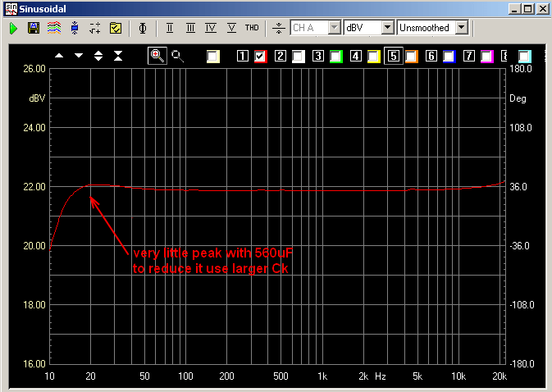Image resolution: width=552 pixels, height=392 pixels.
Task: Click the THD button
Action: point(252,28)
